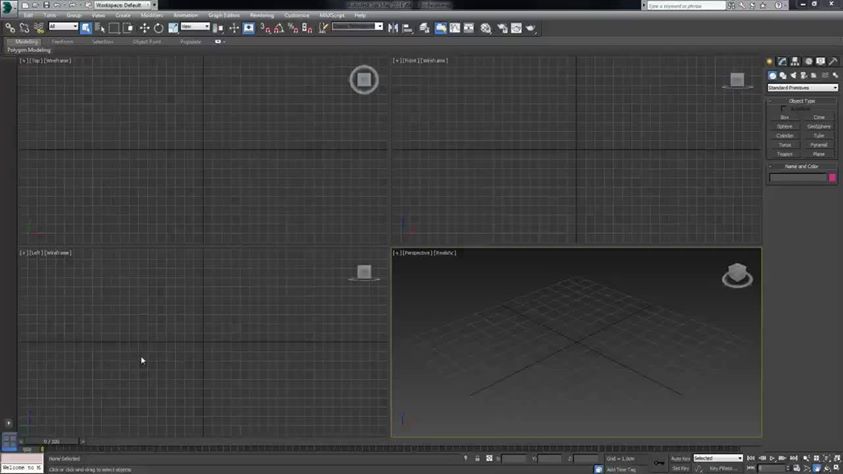Click Use Pivot Point Center icon

point(218,28)
